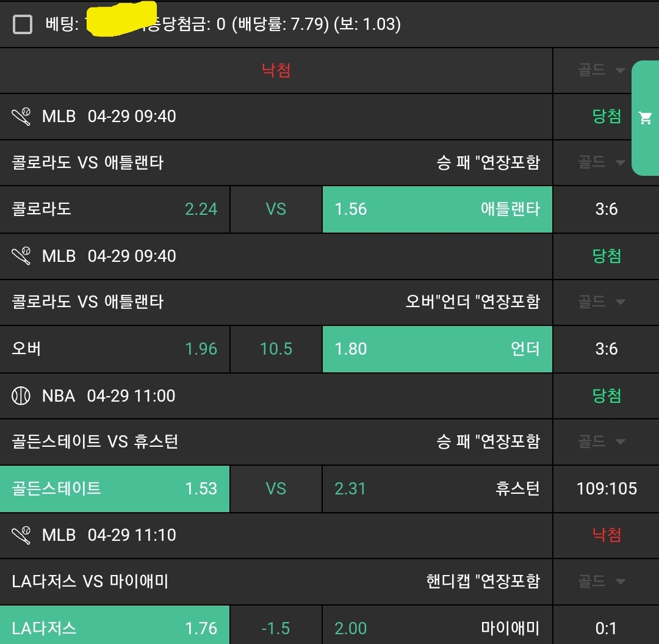Select 콜로라도 at 2.24 odds

pyautogui.click(x=115, y=209)
